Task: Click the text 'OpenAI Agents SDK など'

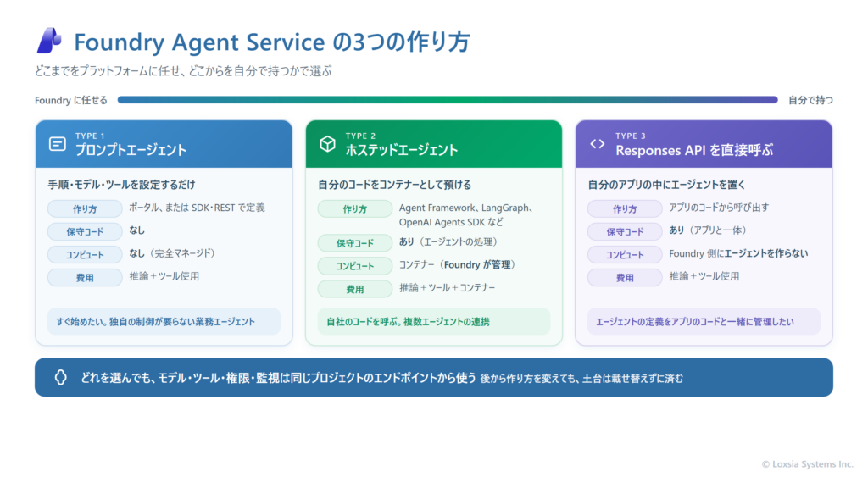Action: (x=451, y=222)
